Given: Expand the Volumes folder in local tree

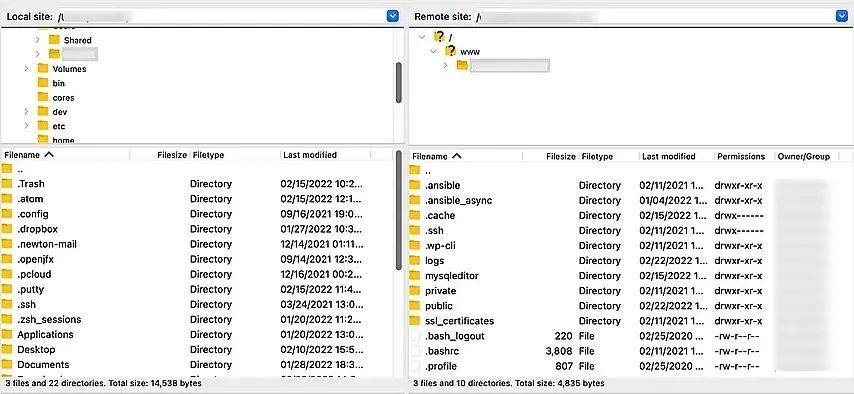Looking at the screenshot, I should [26, 69].
